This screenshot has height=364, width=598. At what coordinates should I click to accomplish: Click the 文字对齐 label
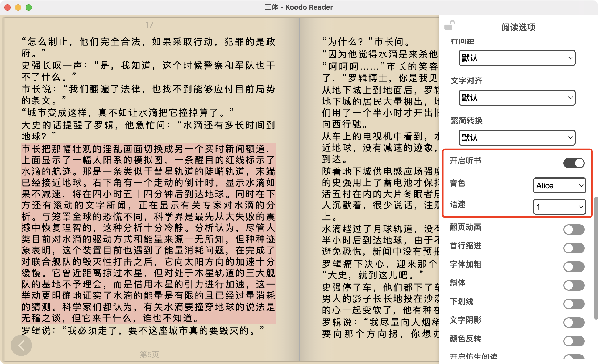[466, 81]
